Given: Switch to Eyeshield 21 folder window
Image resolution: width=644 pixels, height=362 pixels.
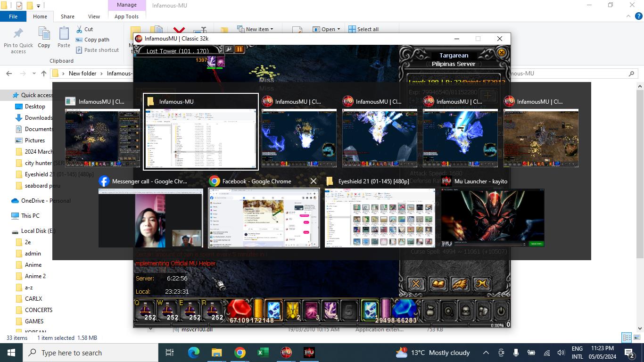Looking at the screenshot, I should point(380,212).
